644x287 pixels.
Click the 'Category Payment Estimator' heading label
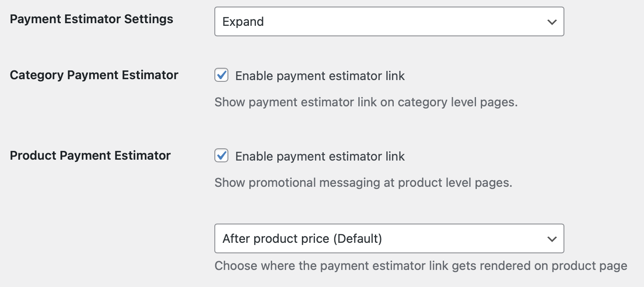94,75
